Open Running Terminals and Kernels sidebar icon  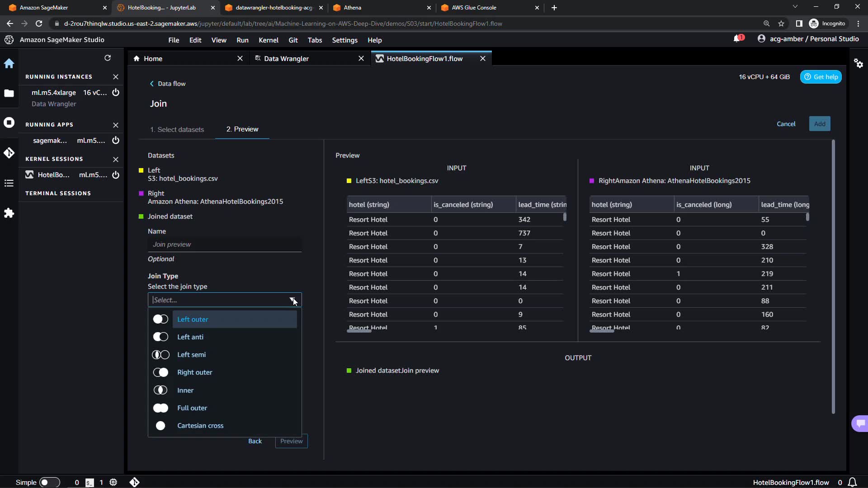9,123
